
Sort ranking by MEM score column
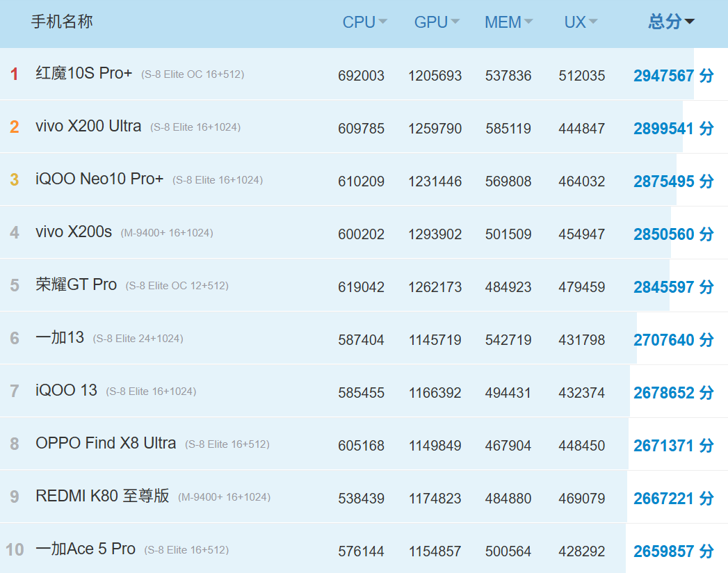point(508,22)
